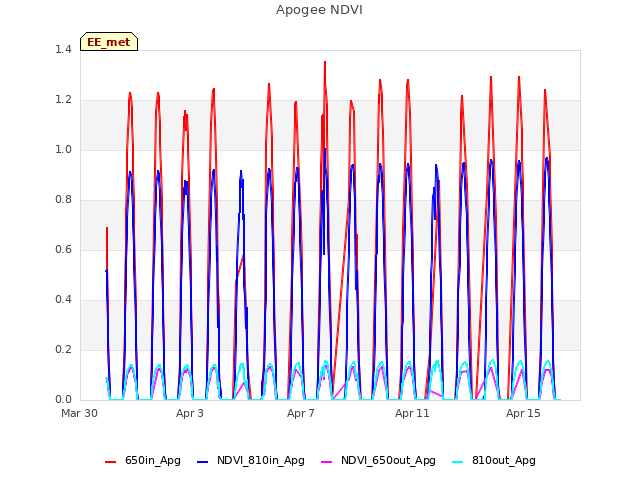640x480 pixels.
Task: Click the Apogee NDVI chart title
Action: click(319, 10)
